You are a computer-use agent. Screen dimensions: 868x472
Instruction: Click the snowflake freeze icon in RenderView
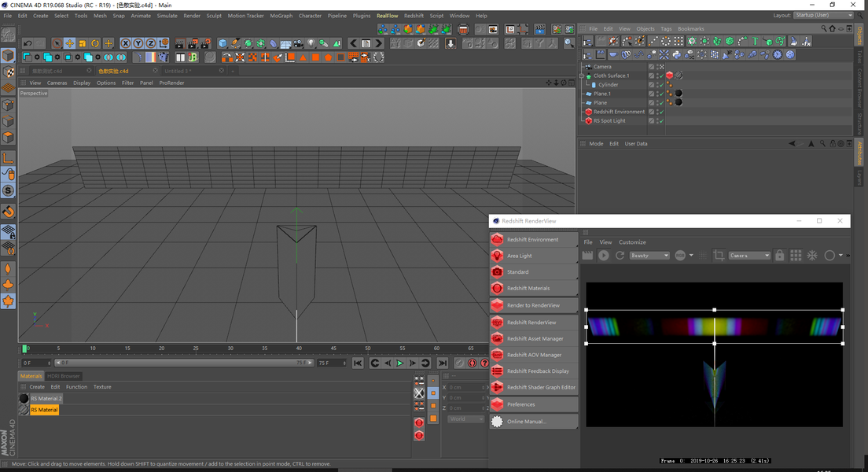pos(812,256)
